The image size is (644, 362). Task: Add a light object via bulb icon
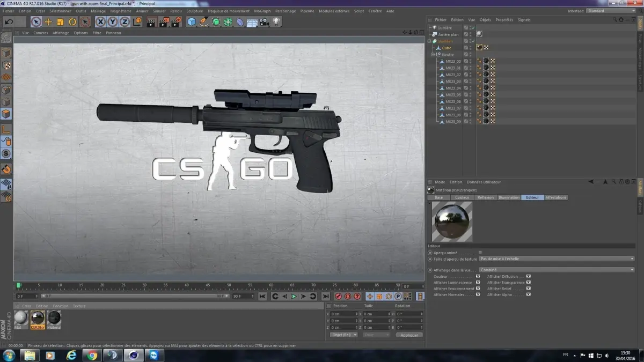point(276,22)
